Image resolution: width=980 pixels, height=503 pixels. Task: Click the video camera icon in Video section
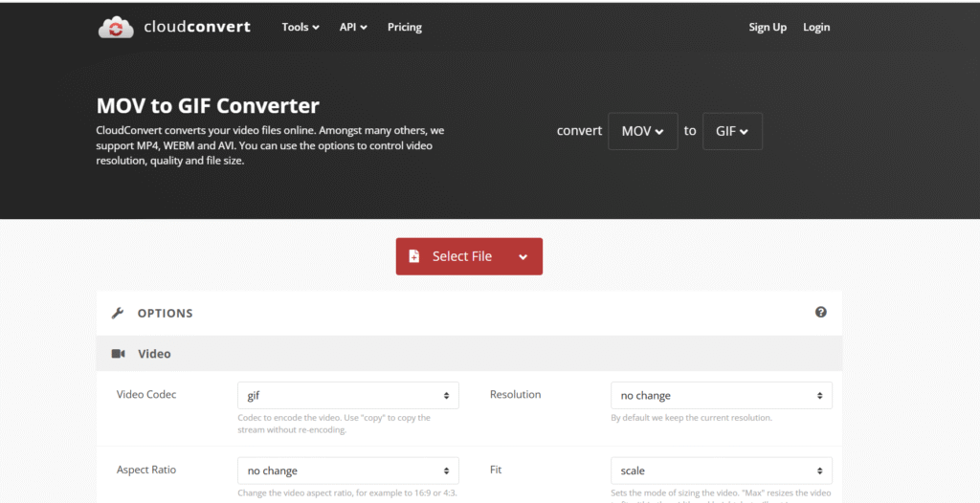(118, 354)
